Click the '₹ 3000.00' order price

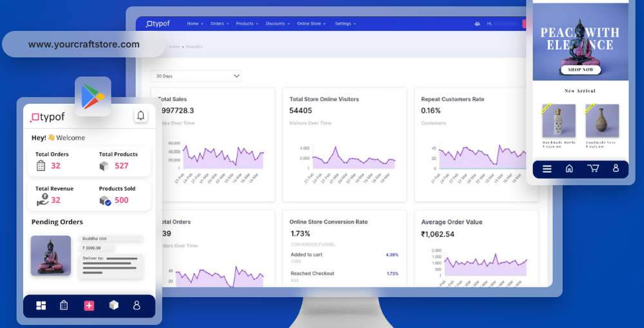[91, 248]
